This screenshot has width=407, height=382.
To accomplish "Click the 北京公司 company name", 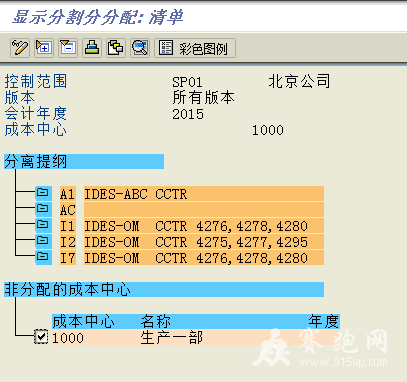I will 299,81.
